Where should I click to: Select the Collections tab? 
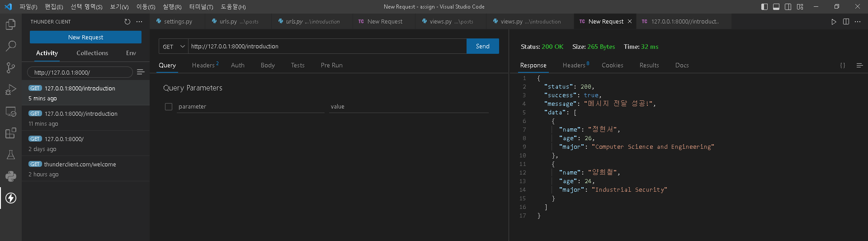click(92, 53)
